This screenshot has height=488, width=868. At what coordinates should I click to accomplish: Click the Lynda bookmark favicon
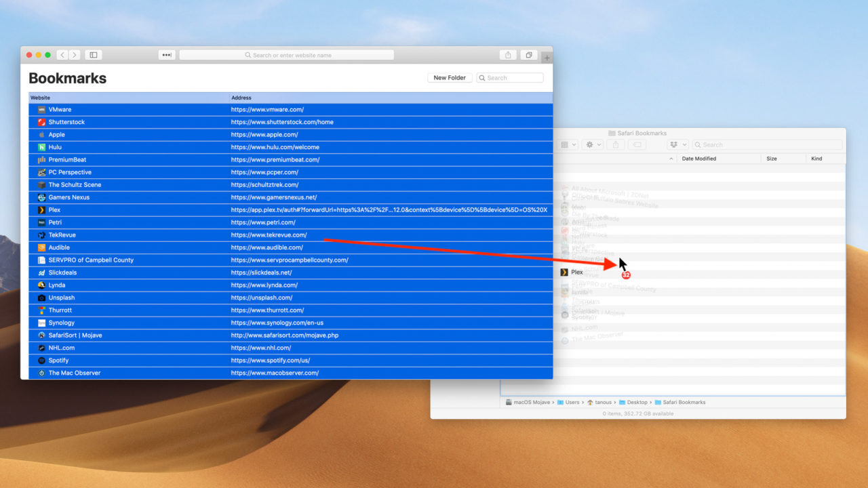click(x=41, y=285)
